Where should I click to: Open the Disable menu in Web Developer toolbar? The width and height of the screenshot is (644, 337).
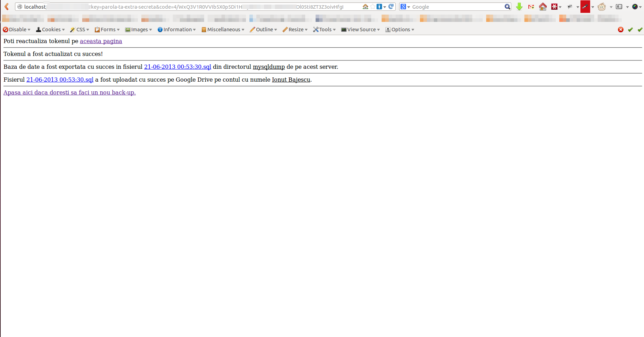[17, 30]
